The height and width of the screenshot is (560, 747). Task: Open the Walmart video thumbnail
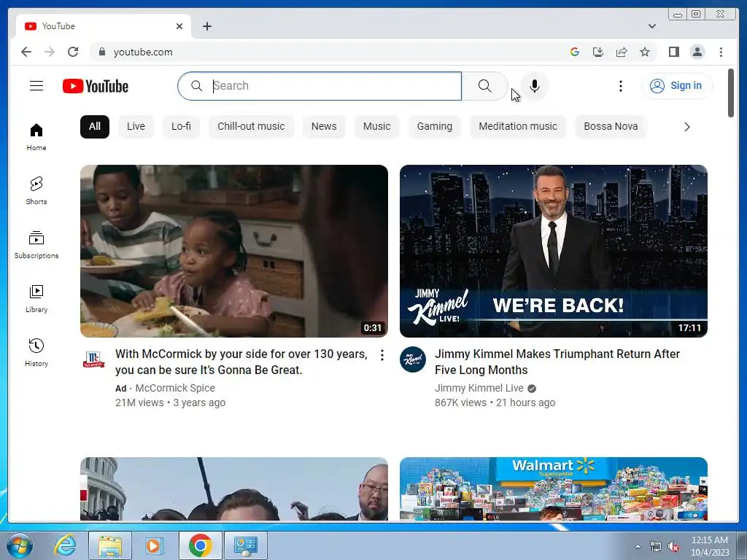tap(554, 489)
